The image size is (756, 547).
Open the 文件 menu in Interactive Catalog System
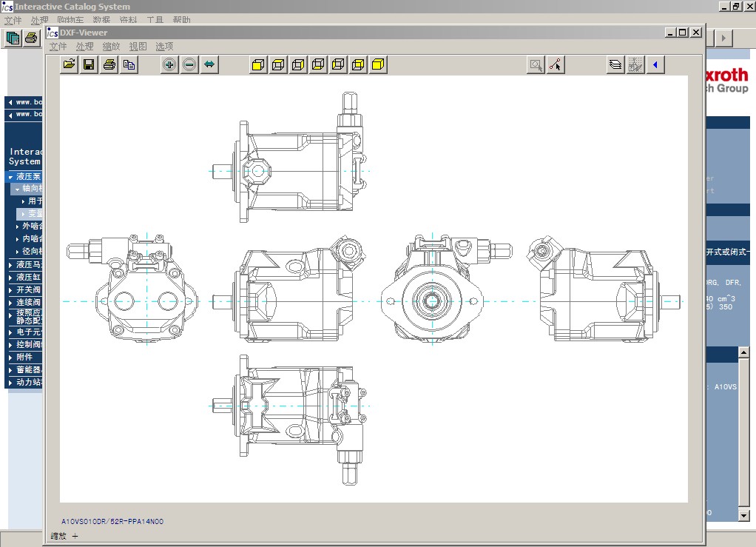13,20
